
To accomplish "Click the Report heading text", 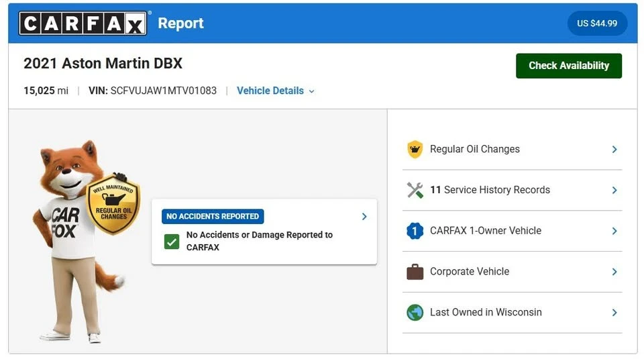I will tap(180, 23).
